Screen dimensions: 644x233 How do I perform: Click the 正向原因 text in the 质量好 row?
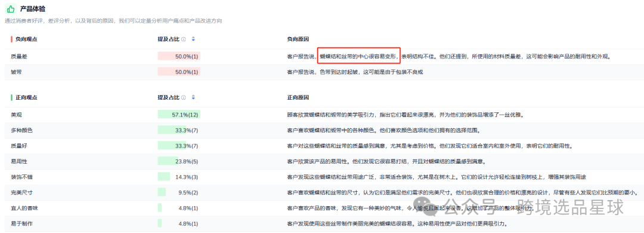429,146
